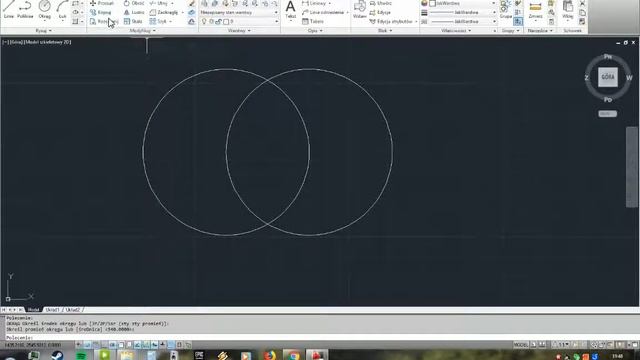Click the coordinates readout in status bar
The height and width of the screenshot is (360, 640).
32,345
